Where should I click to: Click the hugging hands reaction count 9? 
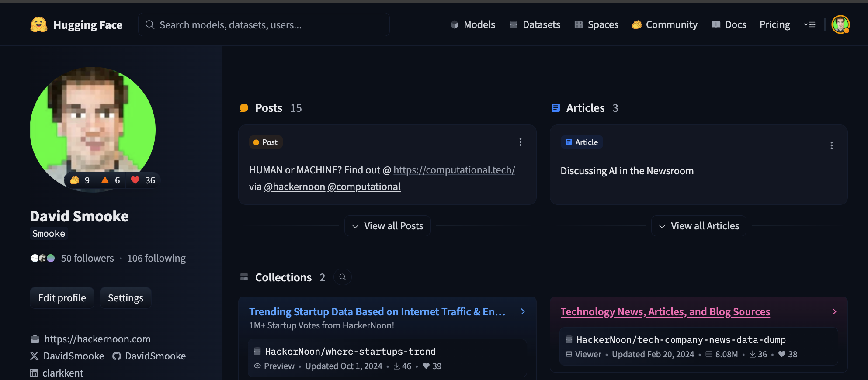(80, 180)
